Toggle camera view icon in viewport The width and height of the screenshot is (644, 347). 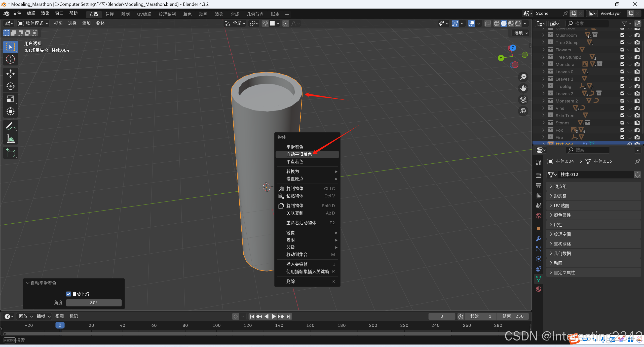click(x=523, y=100)
